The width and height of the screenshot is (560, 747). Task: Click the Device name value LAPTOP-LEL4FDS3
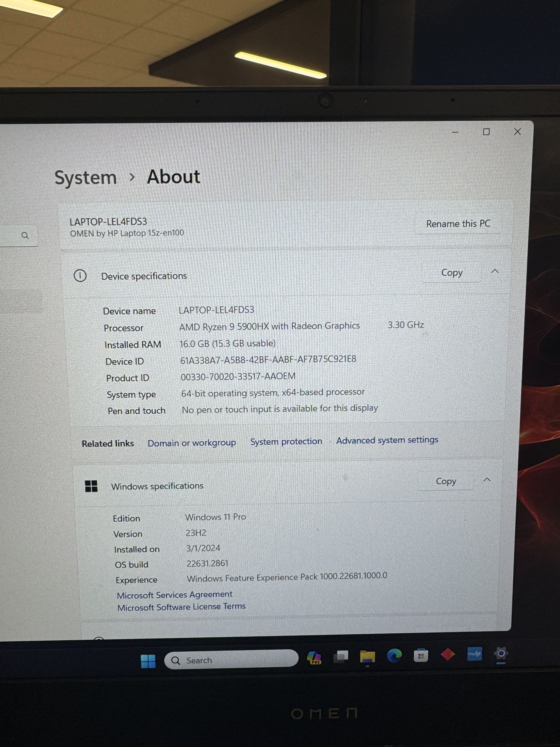216,310
